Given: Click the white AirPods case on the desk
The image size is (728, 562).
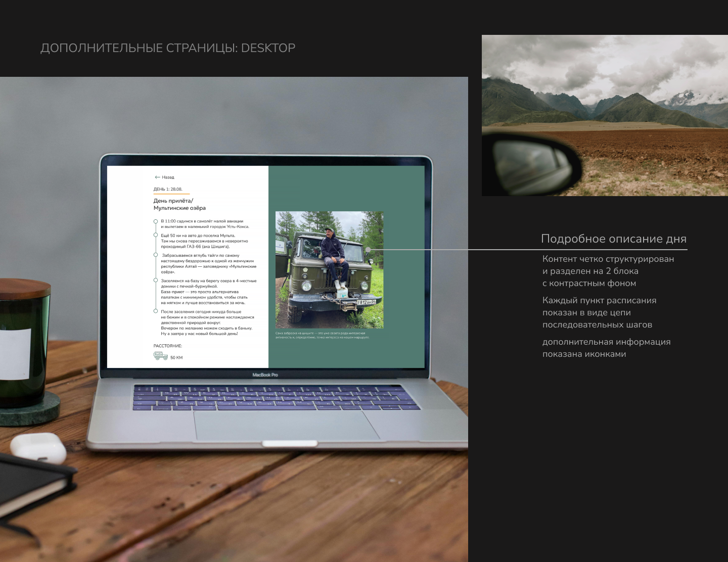Looking at the screenshot, I should (x=38, y=448).
